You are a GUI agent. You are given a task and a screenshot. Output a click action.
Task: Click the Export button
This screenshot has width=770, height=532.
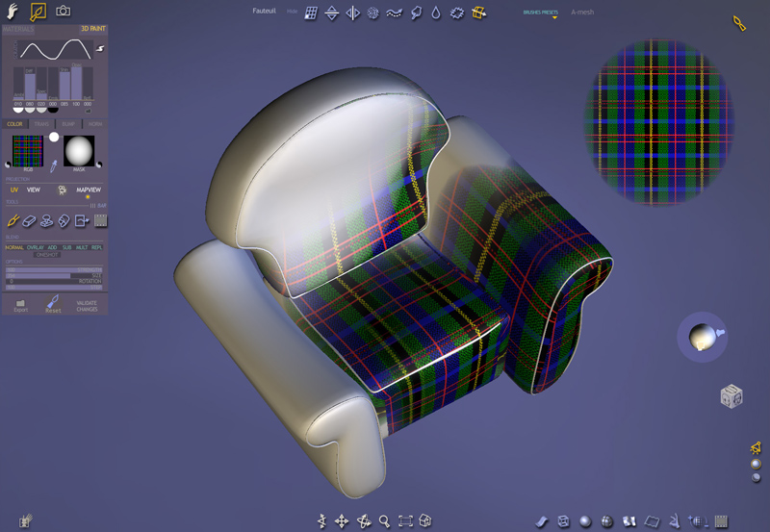click(20, 306)
